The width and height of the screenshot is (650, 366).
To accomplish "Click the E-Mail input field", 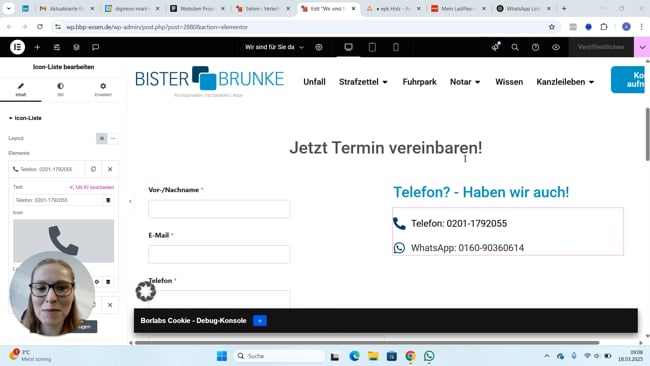I will click(x=219, y=254).
